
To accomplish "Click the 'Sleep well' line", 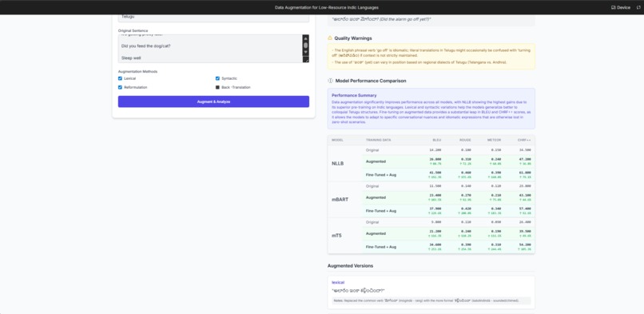I will point(131,58).
